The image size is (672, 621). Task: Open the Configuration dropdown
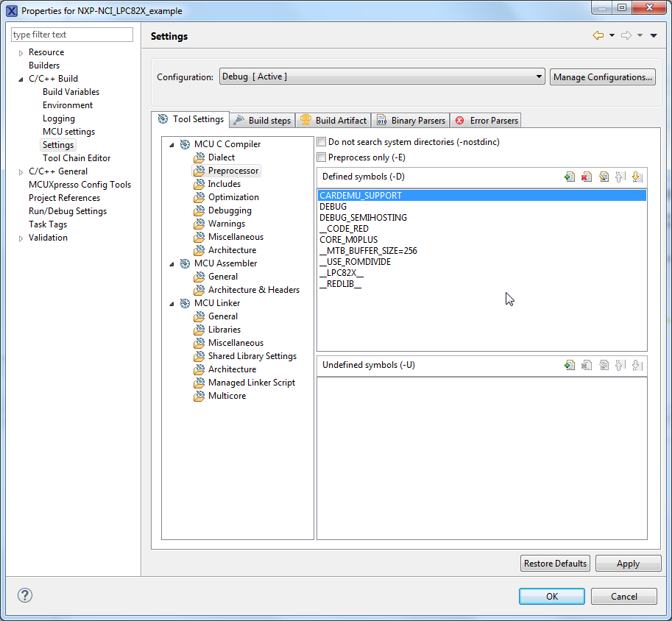click(382, 77)
